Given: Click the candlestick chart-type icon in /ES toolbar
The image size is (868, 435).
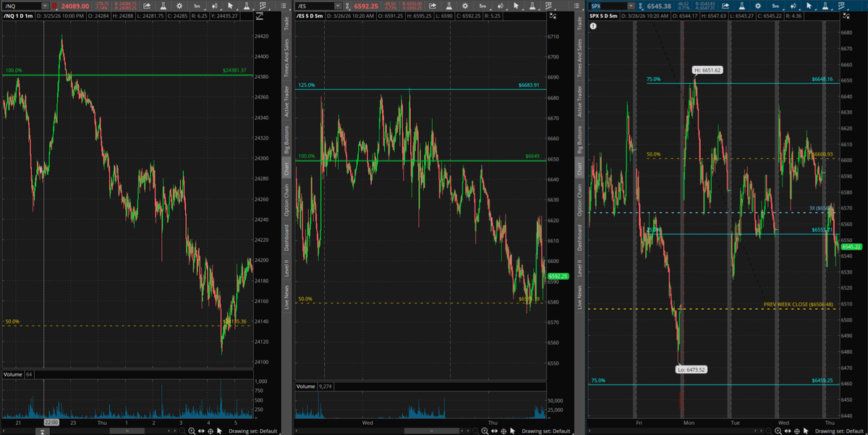Looking at the screenshot, I should point(501,6).
